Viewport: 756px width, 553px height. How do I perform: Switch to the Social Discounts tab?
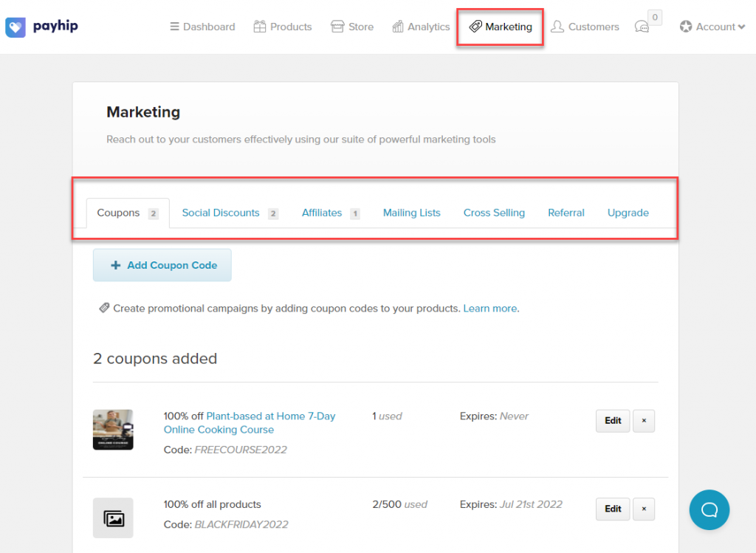coord(221,213)
